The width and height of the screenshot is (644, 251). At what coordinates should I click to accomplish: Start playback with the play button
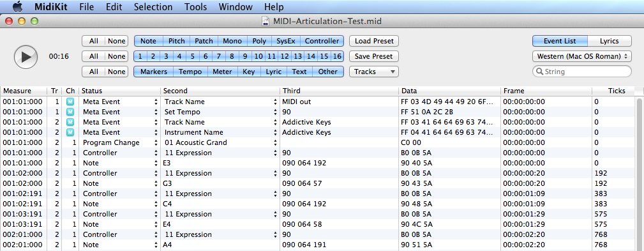coord(26,57)
